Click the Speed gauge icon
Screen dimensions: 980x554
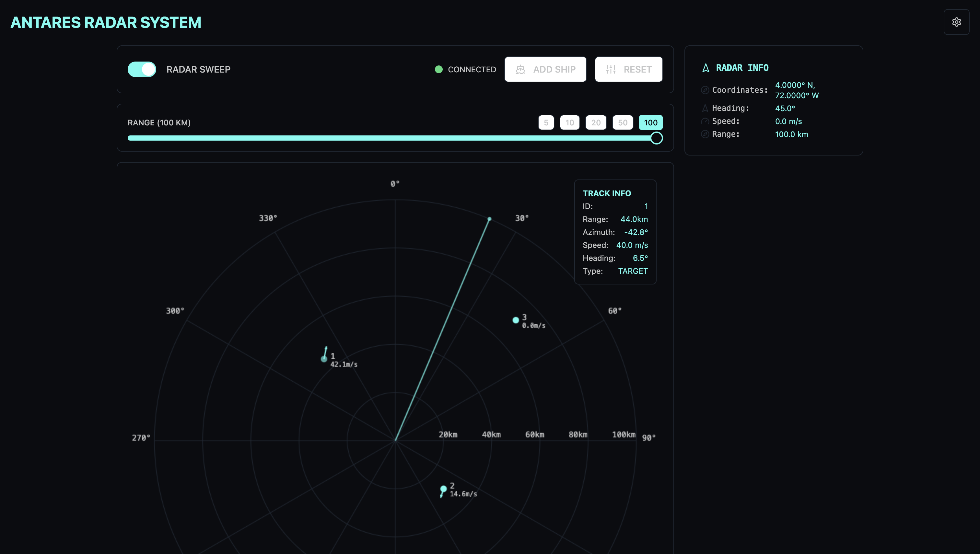705,121
